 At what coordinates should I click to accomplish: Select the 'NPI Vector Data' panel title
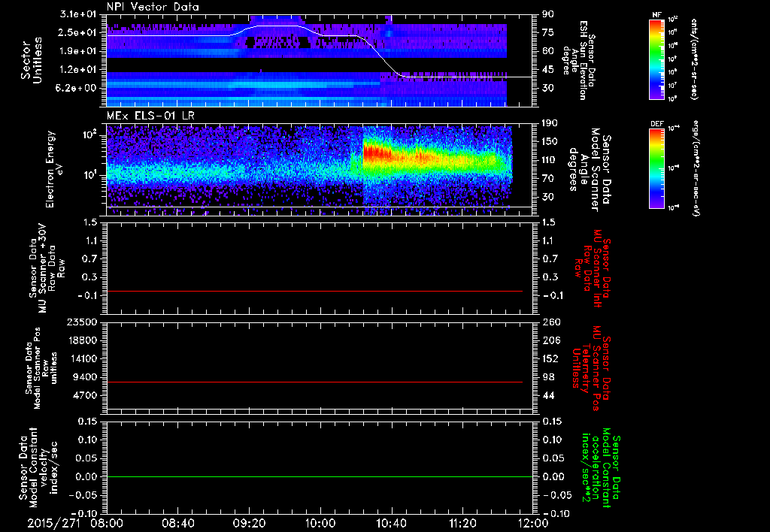[153, 7]
